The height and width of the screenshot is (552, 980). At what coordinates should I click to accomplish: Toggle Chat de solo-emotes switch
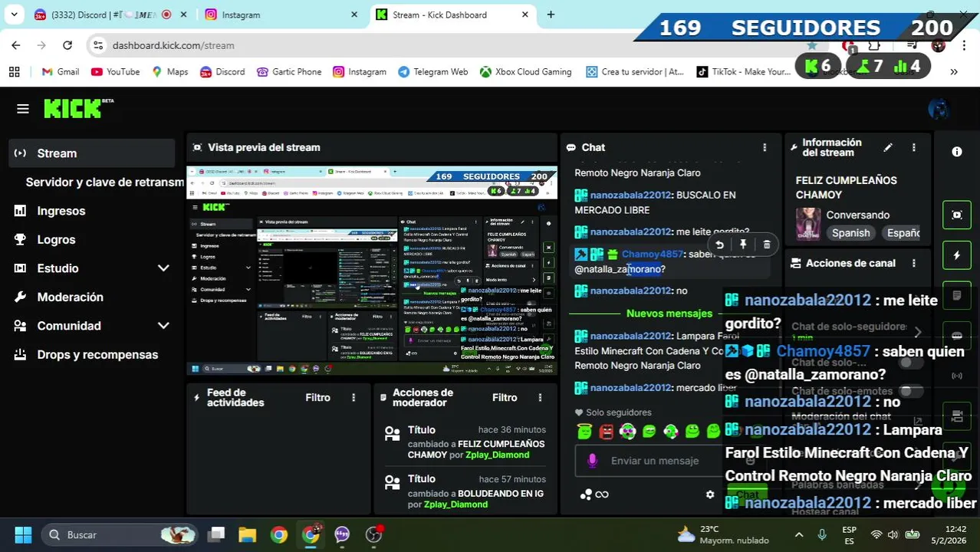(909, 391)
